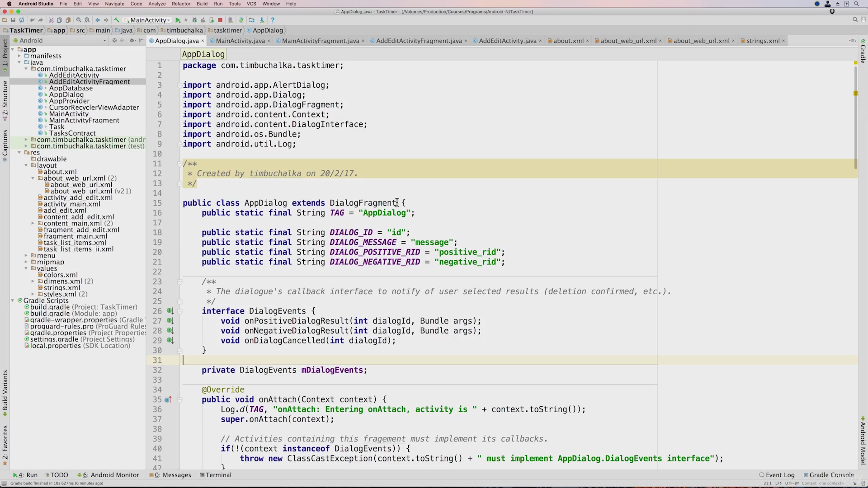The height and width of the screenshot is (488, 868).
Task: Switch to the MainActivityFragment.java tab
Action: 321,41
